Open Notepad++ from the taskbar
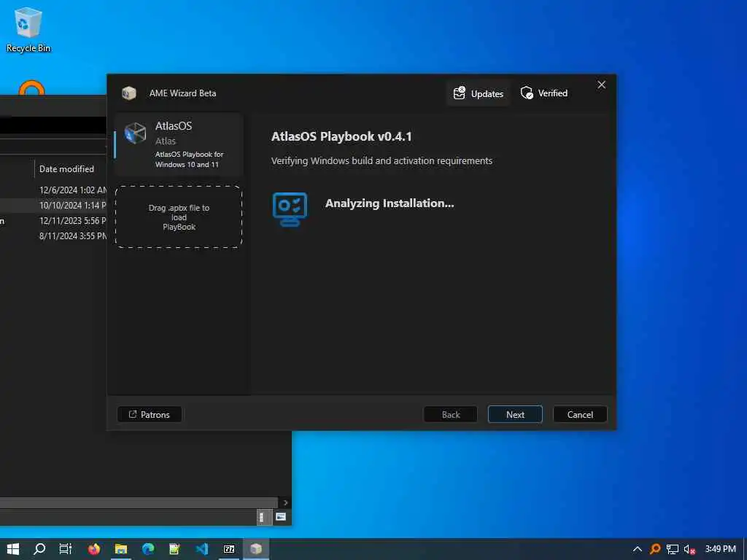747x560 pixels. (175, 549)
